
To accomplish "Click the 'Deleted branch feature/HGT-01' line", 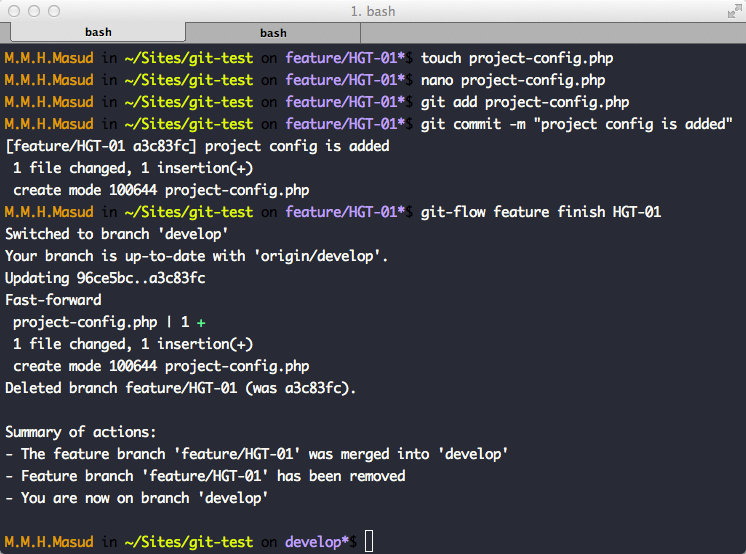I will point(180,388).
